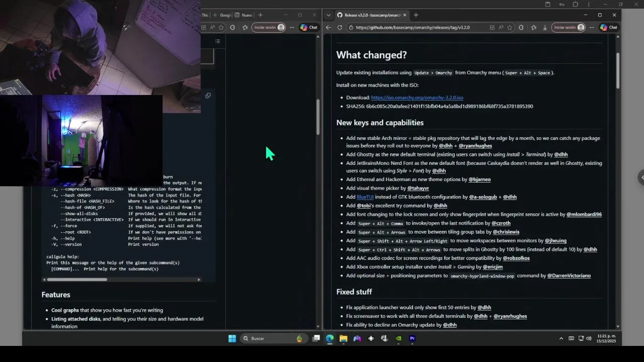Viewport: 644px width, 362px height.
Task: Click the 'New keys and capabilities' heading
Action: click(380, 123)
